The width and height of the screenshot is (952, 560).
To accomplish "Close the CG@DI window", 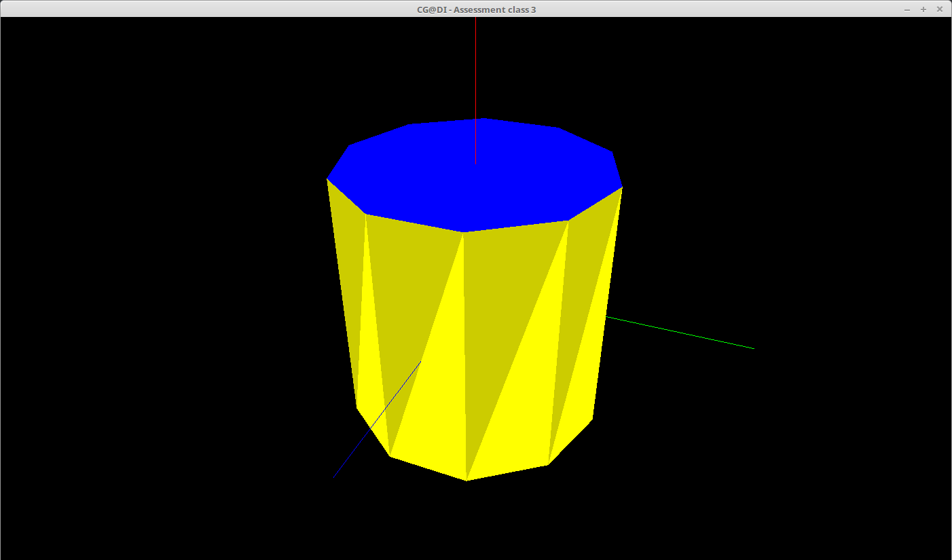I will pyautogui.click(x=940, y=10).
